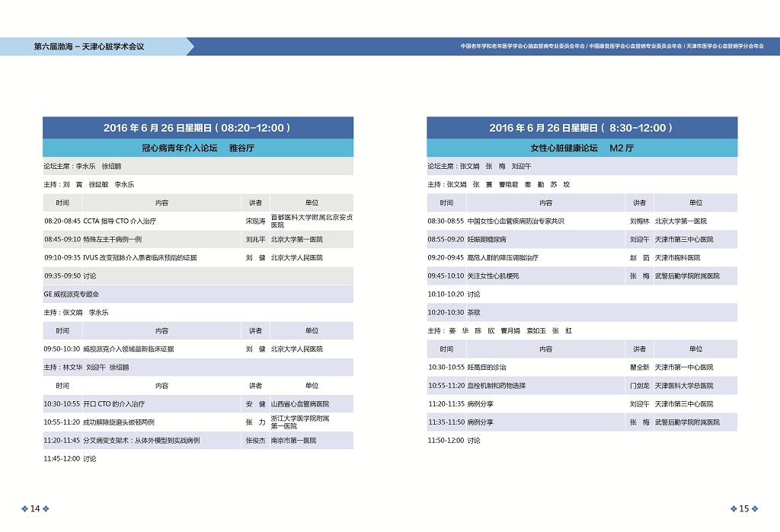Select the topic '高危人群的降压调脂治疗'
The width and height of the screenshot is (780, 532).
[503, 257]
